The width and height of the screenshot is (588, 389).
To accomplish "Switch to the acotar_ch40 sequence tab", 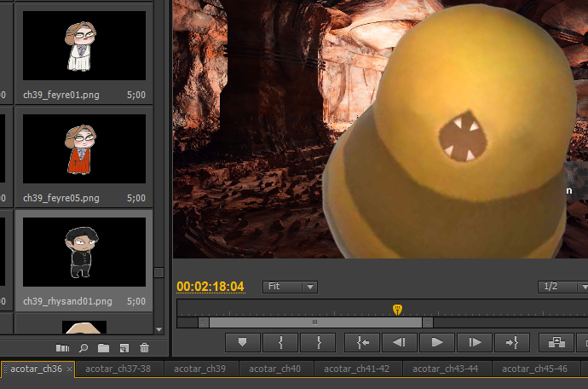I will (275, 369).
